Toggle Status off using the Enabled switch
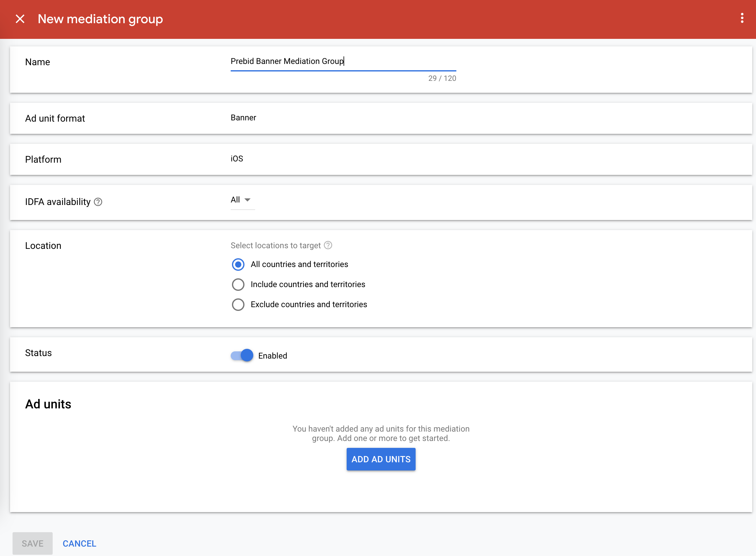This screenshot has width=756, height=556. (242, 355)
